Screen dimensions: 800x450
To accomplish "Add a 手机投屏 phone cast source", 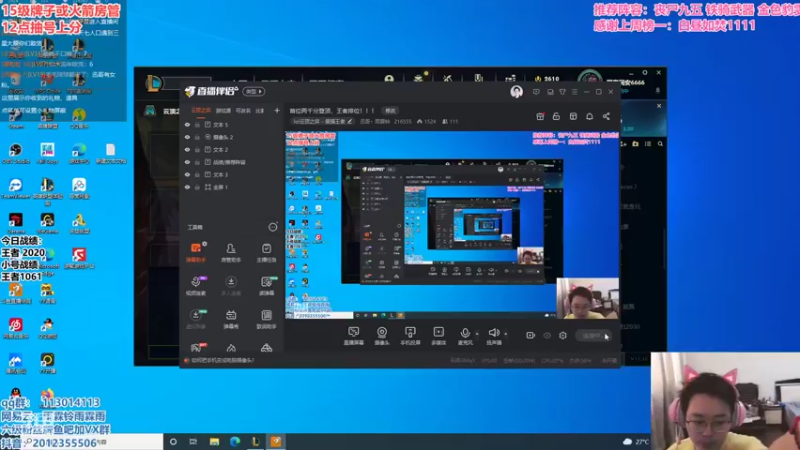I will pos(410,336).
